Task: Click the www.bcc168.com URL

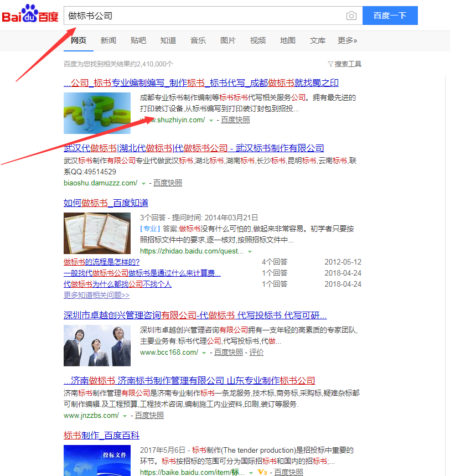Action: coord(169,353)
